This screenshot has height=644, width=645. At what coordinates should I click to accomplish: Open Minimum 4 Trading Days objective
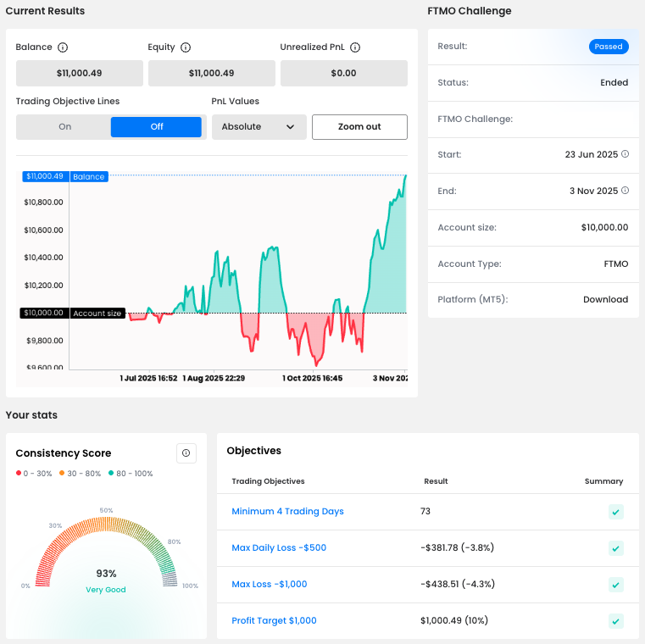pos(287,512)
